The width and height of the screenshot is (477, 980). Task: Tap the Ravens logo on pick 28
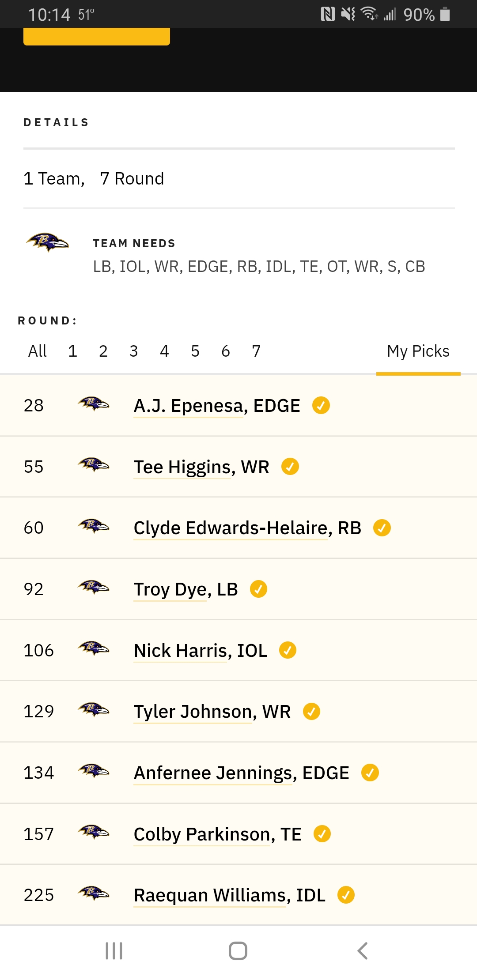click(93, 404)
